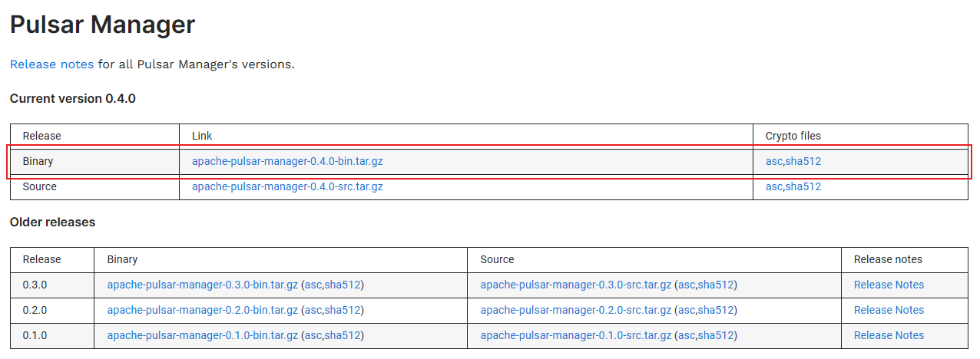Open the Release notes link for all versions
The height and width of the screenshot is (359, 980).
[x=51, y=64]
